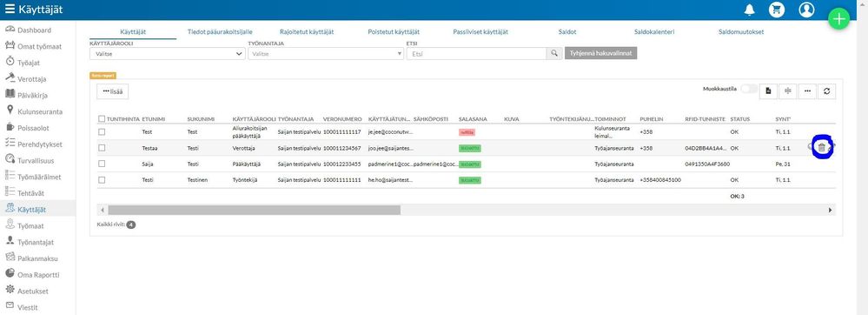The width and height of the screenshot is (868, 315).
Task: Switch to Saldot tab
Action: 567,32
